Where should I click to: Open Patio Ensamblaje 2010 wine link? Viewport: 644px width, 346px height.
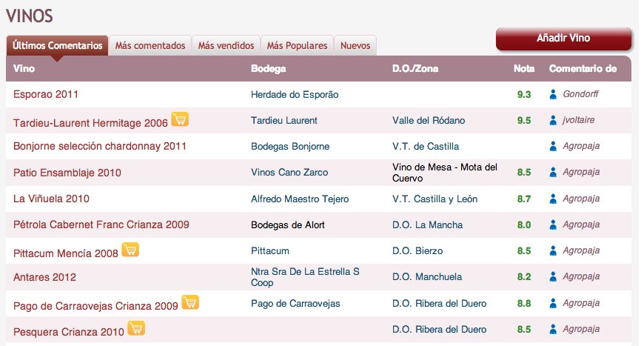(x=67, y=173)
